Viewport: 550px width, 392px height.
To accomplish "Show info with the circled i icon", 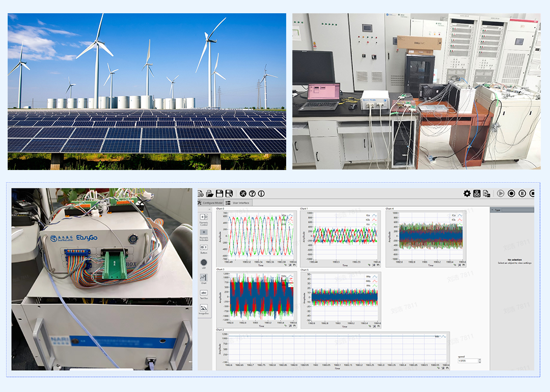I will coord(261,193).
